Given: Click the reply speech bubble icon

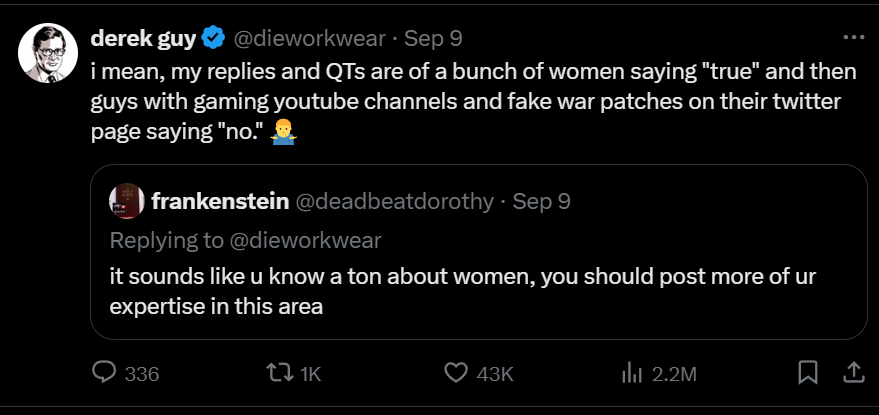Looking at the screenshot, I should pos(105,373).
